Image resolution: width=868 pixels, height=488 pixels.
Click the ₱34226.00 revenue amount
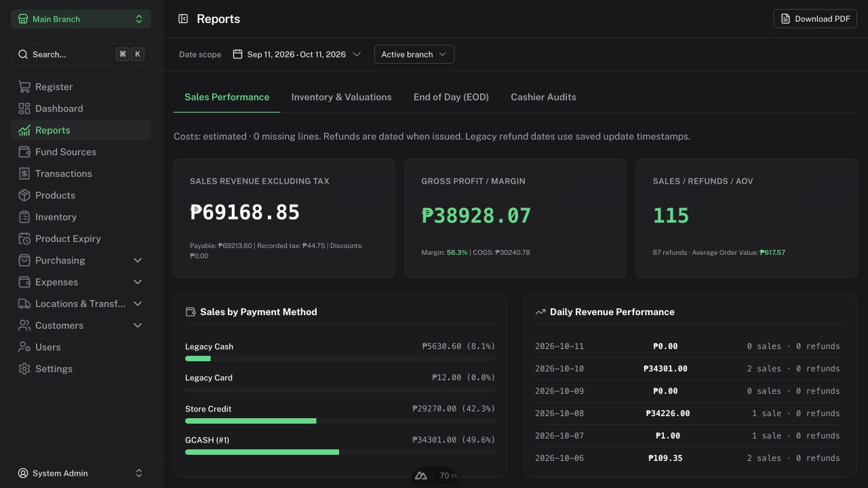[x=668, y=413]
